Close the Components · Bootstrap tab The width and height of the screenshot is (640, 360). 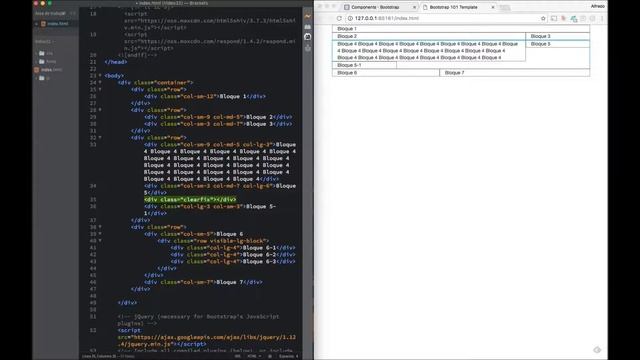[x=414, y=7]
